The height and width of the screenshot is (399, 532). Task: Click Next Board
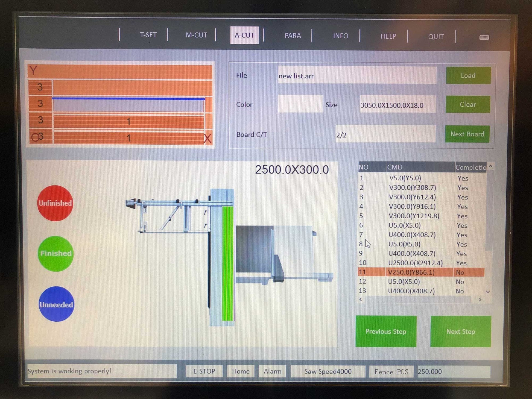coord(467,134)
